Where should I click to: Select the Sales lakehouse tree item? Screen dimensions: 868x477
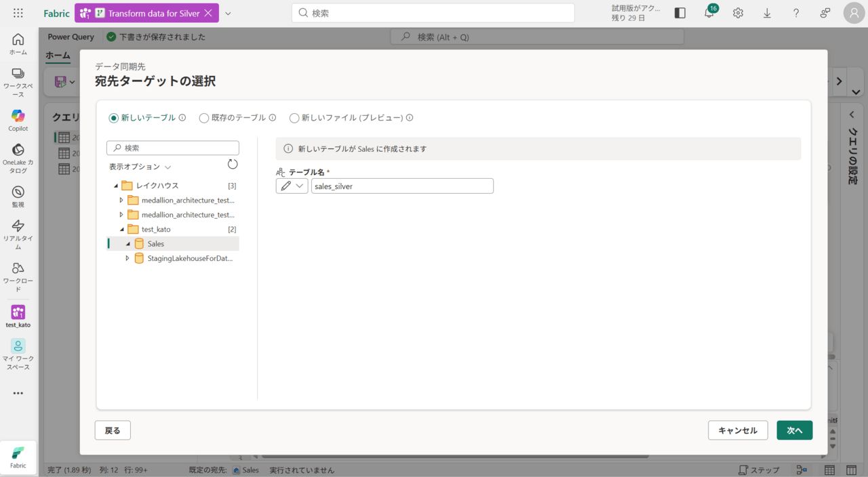tap(156, 244)
